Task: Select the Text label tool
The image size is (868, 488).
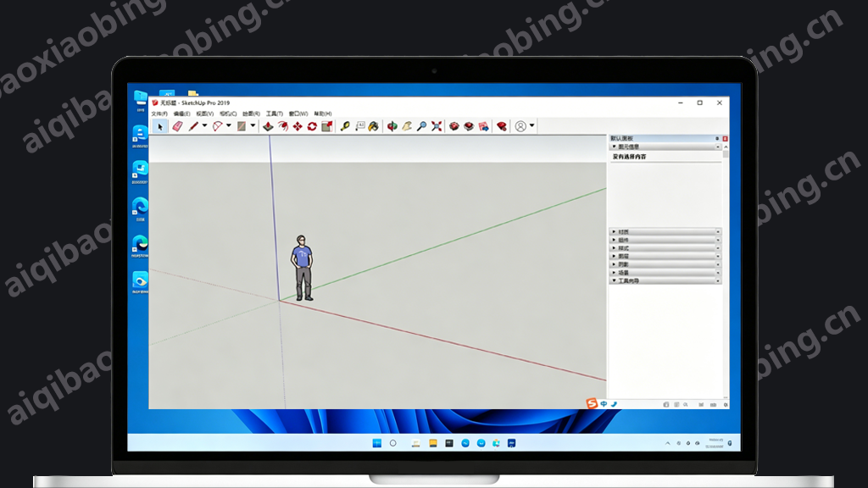Action: click(x=359, y=127)
